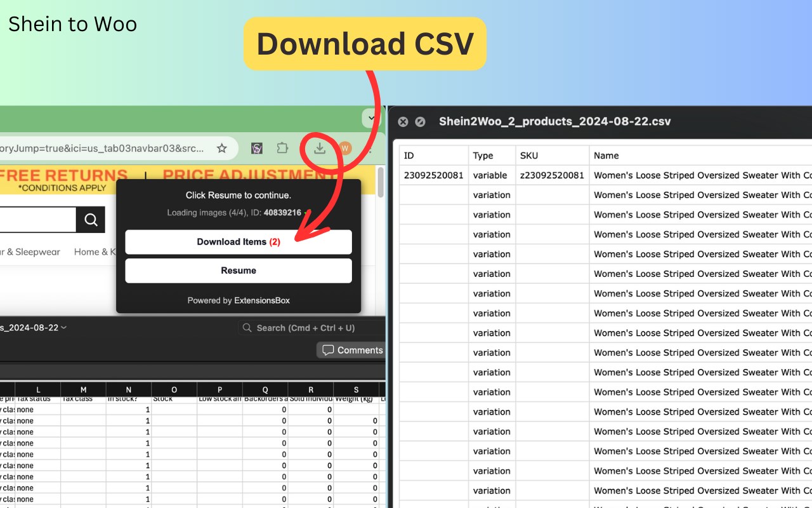Screen dimensions: 812x508
Task: Select column L header in spreadsheet
Action: coord(38,389)
